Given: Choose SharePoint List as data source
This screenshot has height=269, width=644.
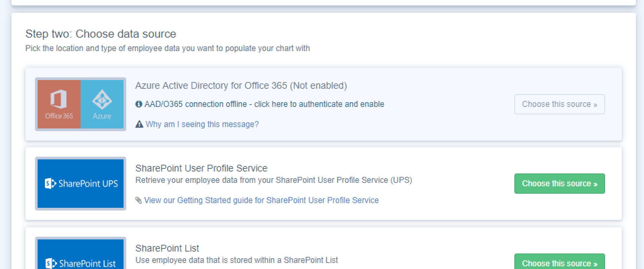Looking at the screenshot, I should [559, 263].
